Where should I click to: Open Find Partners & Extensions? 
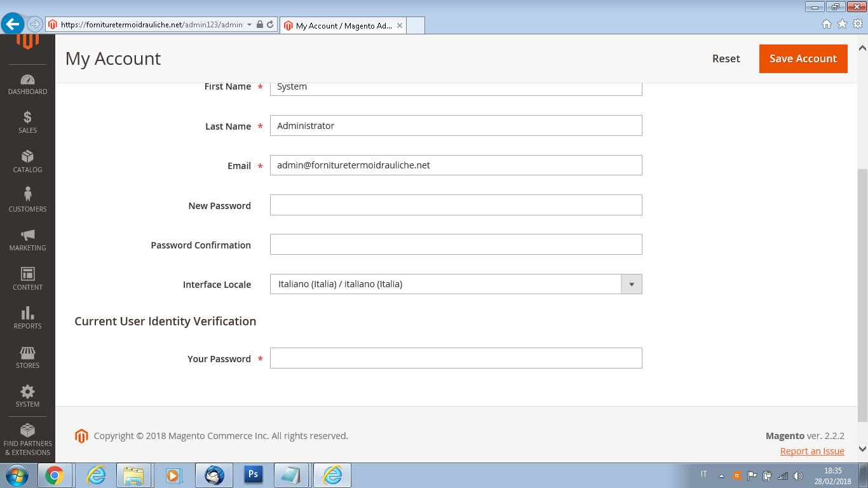[x=27, y=440]
